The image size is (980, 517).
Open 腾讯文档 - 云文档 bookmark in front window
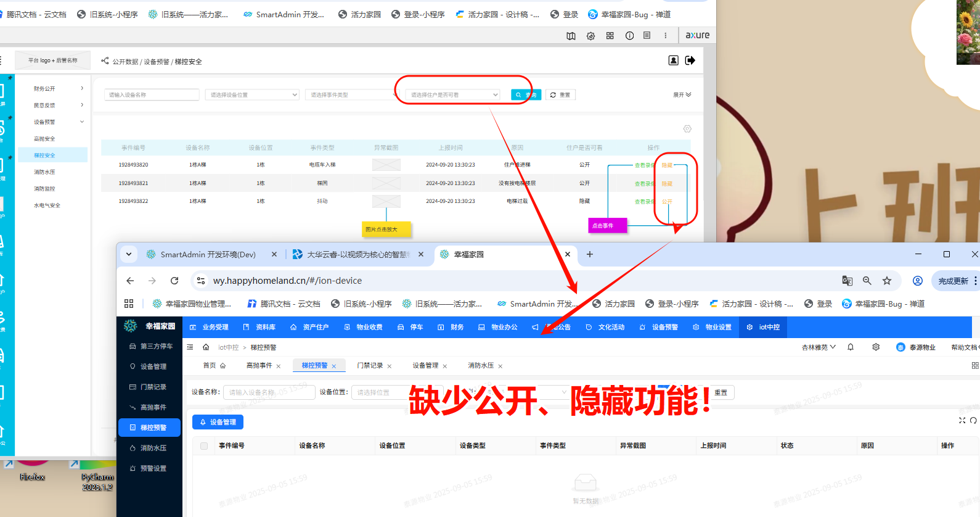[x=284, y=304]
